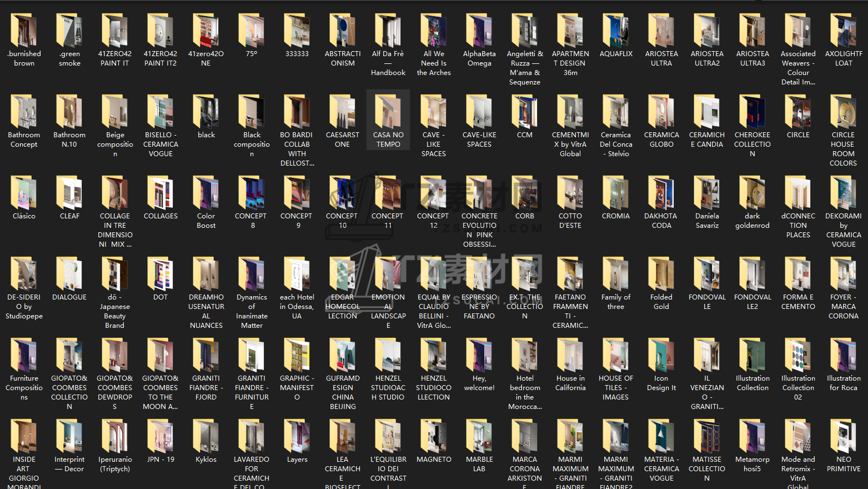Choose the Kyklos folder icon
The width and height of the screenshot is (868, 489).
[x=206, y=436]
